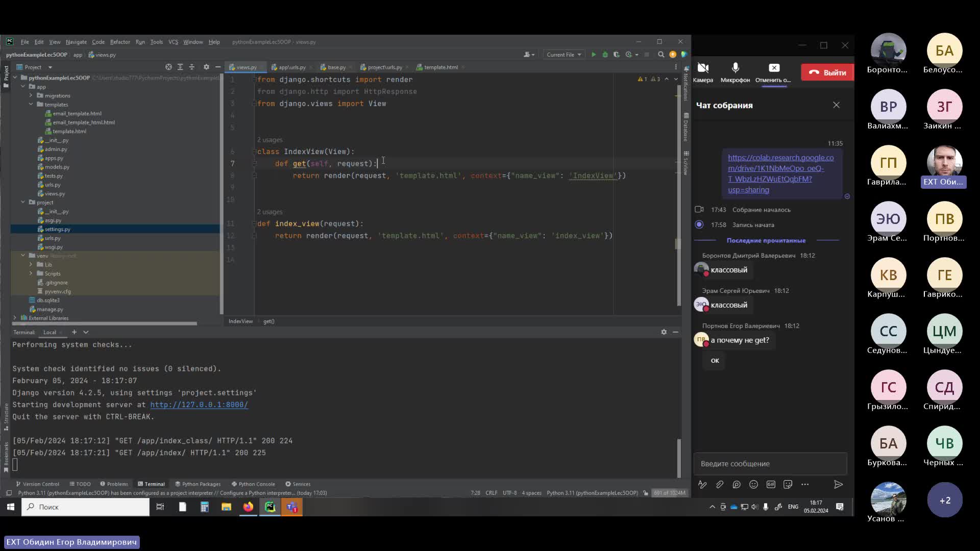Open Search Everywhere magnifier in PyCharm toolbar
This screenshot has height=551, width=980.
pyautogui.click(x=661, y=55)
